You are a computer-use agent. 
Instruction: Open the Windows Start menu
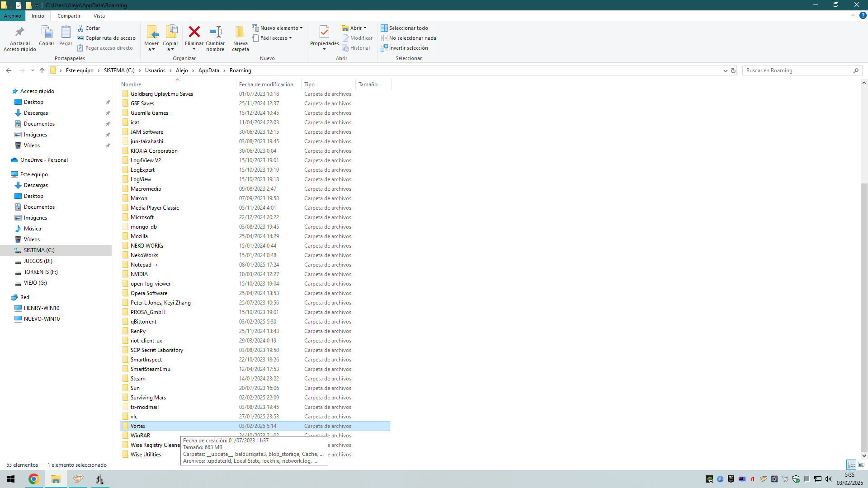click(11, 479)
